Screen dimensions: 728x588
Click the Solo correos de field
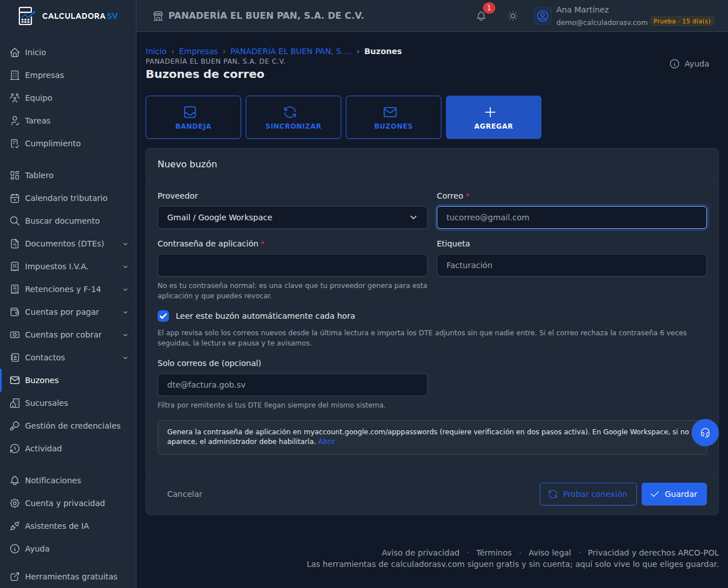[292, 385]
